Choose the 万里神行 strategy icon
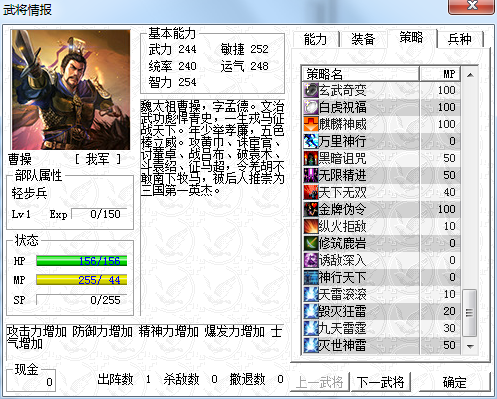 click(x=311, y=141)
